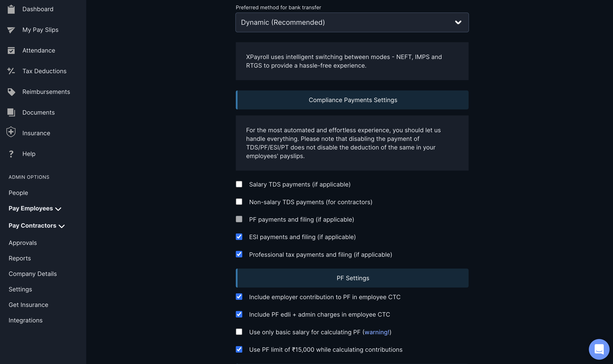Toggle Use only basic salary for PF

(x=239, y=332)
